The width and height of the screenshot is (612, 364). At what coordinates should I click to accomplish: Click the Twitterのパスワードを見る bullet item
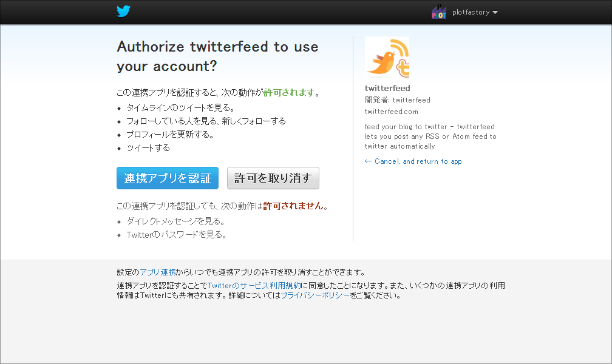click(177, 235)
